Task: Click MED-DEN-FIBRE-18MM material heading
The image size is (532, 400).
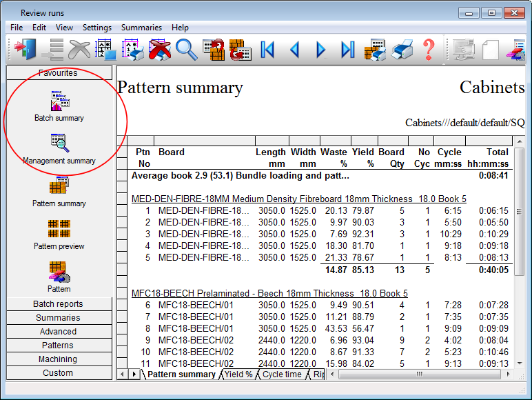Action: click(298, 199)
